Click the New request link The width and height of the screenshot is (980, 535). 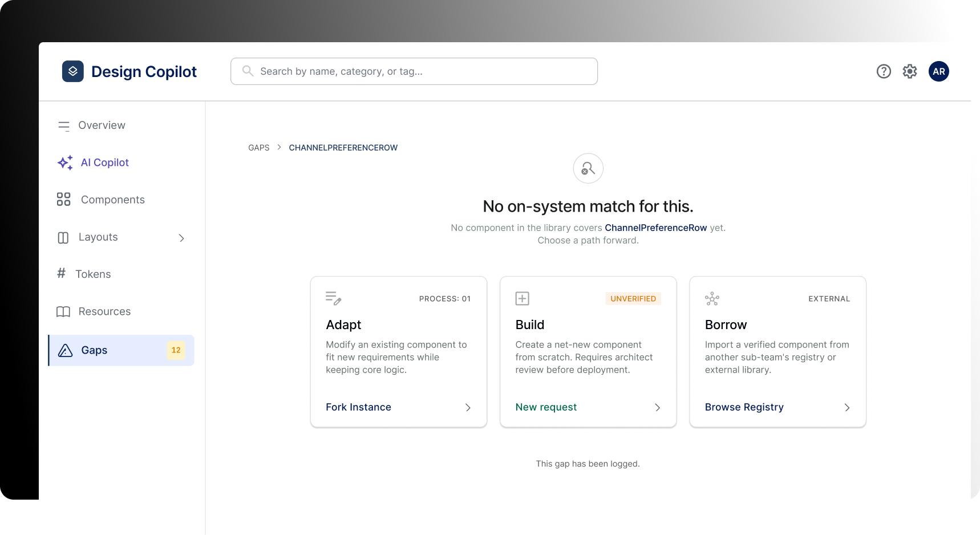[546, 407]
